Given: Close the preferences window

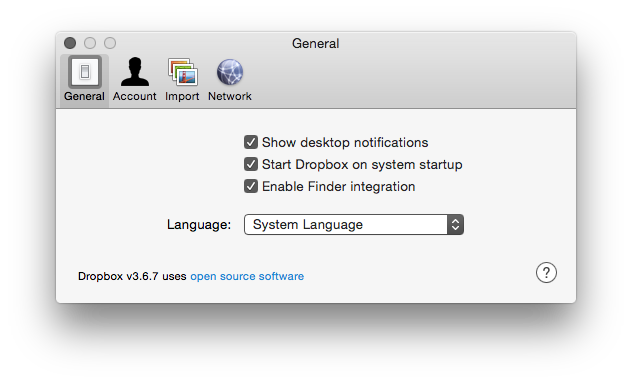Looking at the screenshot, I should [x=70, y=43].
